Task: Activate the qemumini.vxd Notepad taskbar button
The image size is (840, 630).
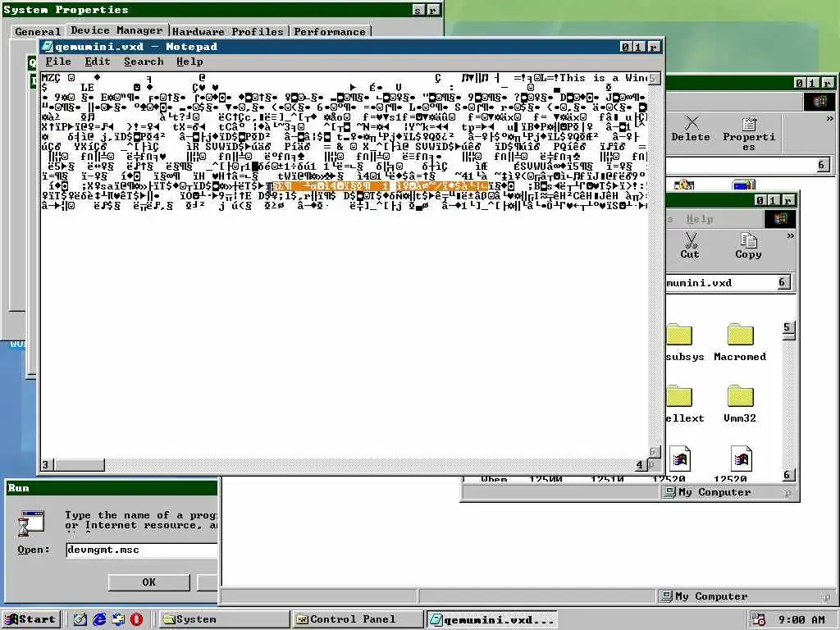Action: (492, 620)
